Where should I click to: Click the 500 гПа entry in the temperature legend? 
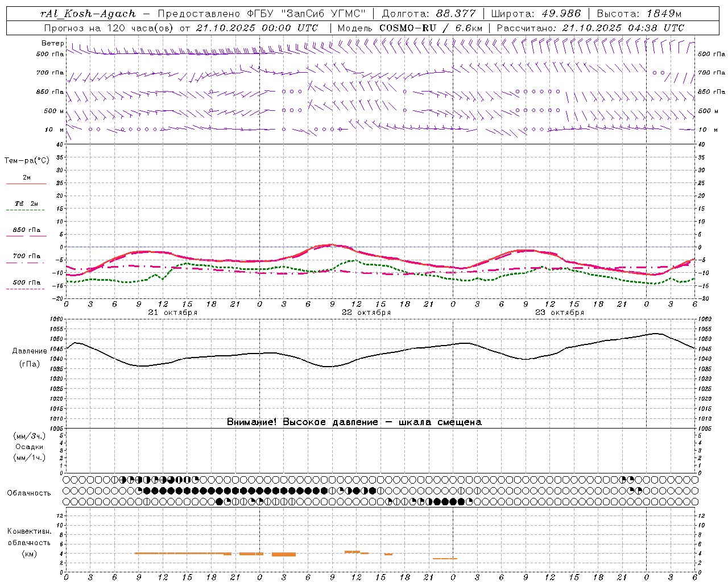point(27,282)
